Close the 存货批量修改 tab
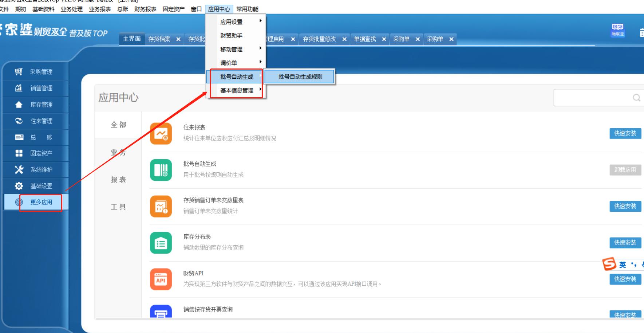644x333 pixels. point(344,39)
